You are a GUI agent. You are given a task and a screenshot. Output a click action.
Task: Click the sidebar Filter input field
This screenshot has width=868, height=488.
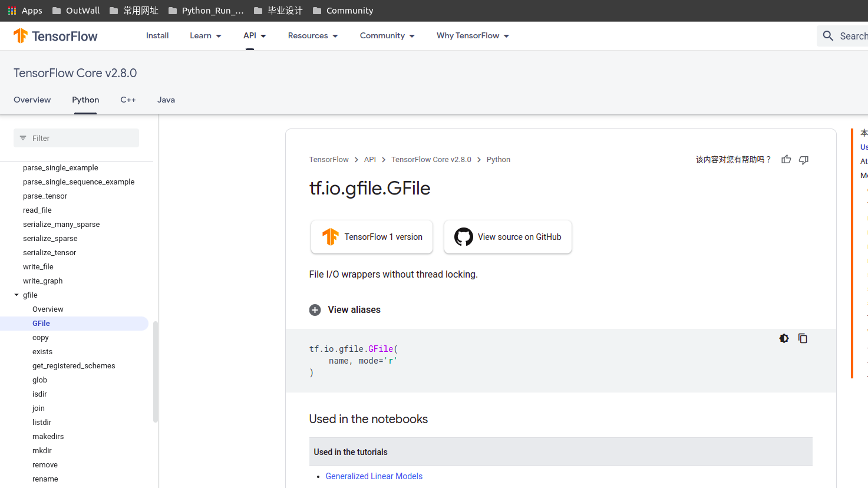(x=76, y=138)
